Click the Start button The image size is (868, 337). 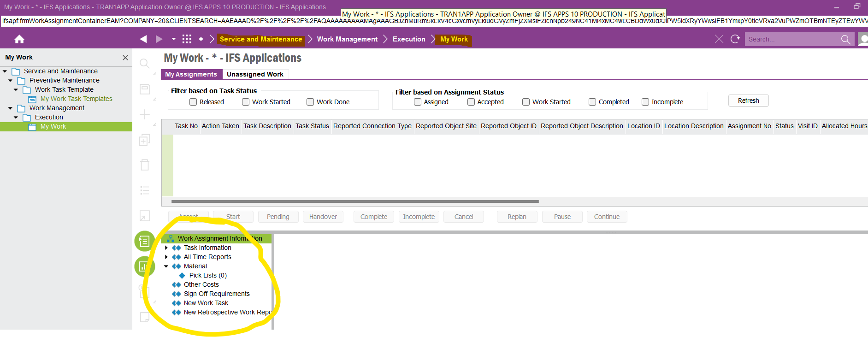point(233,217)
